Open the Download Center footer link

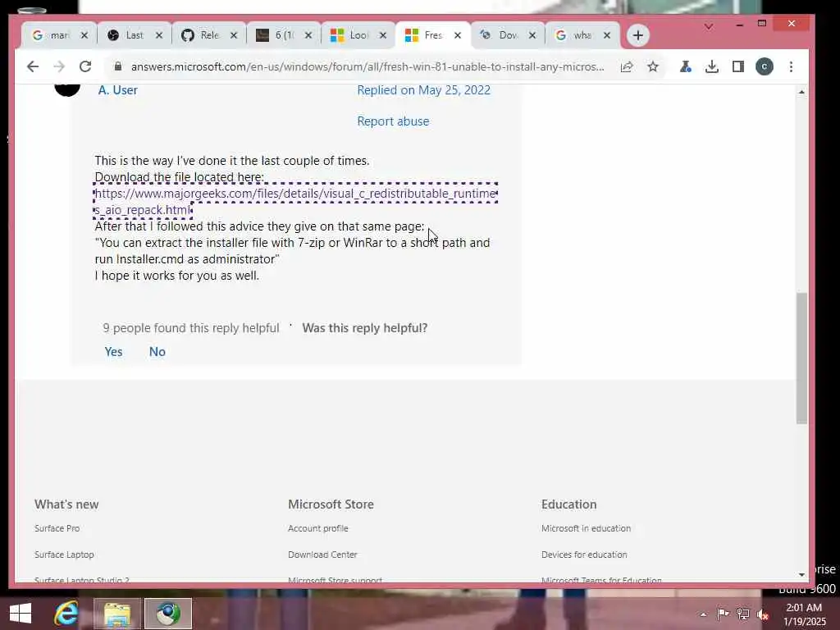[322, 555]
